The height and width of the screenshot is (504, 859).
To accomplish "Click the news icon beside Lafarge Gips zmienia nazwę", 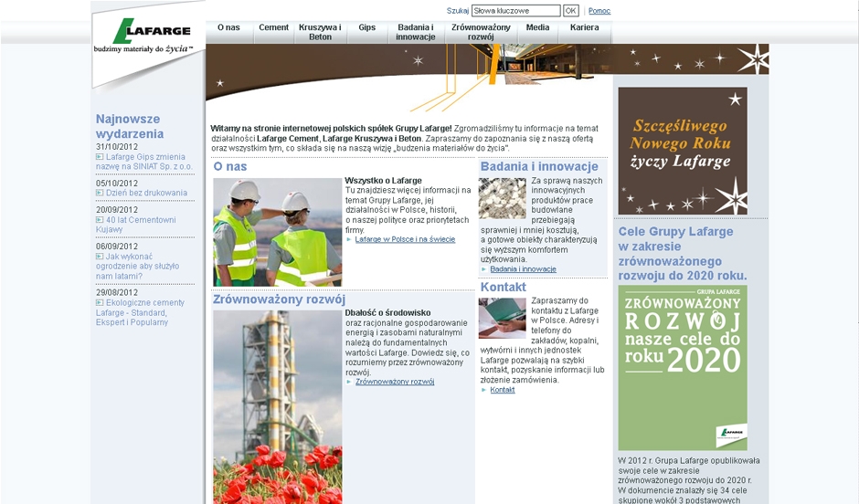I will coord(100,157).
